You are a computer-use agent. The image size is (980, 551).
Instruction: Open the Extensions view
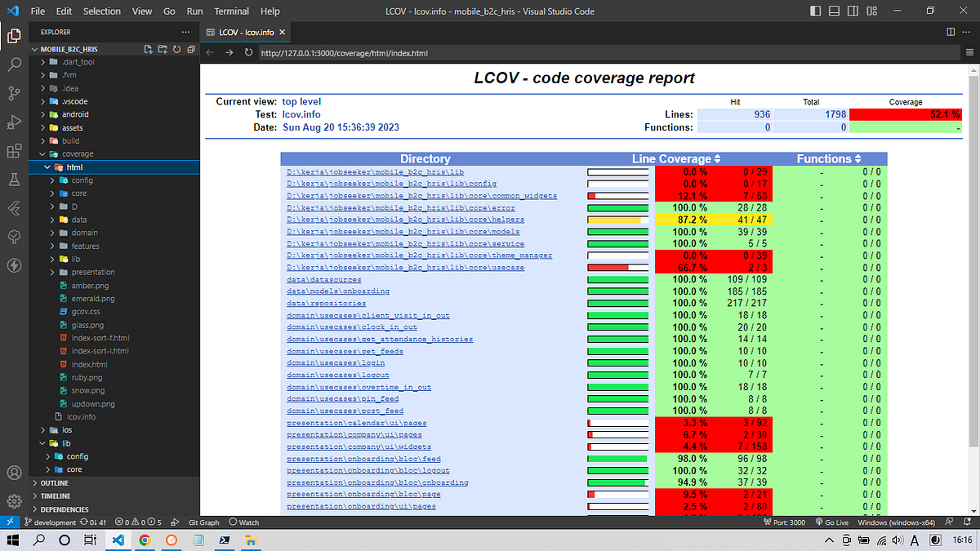coord(13,152)
